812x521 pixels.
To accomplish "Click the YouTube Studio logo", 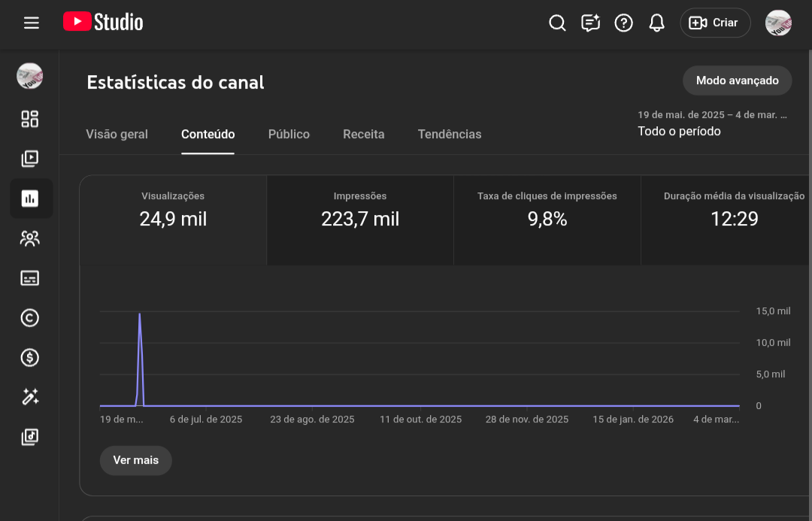I will [x=103, y=23].
